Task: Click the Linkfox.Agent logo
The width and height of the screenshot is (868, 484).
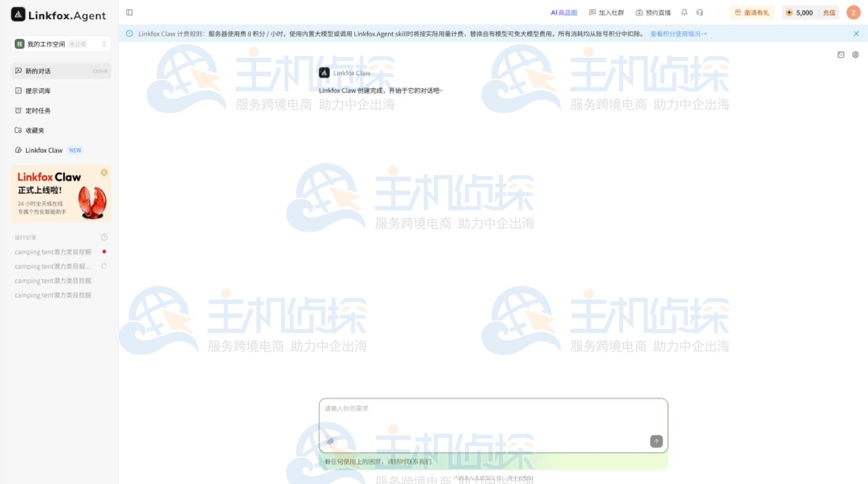Action: 58,15
